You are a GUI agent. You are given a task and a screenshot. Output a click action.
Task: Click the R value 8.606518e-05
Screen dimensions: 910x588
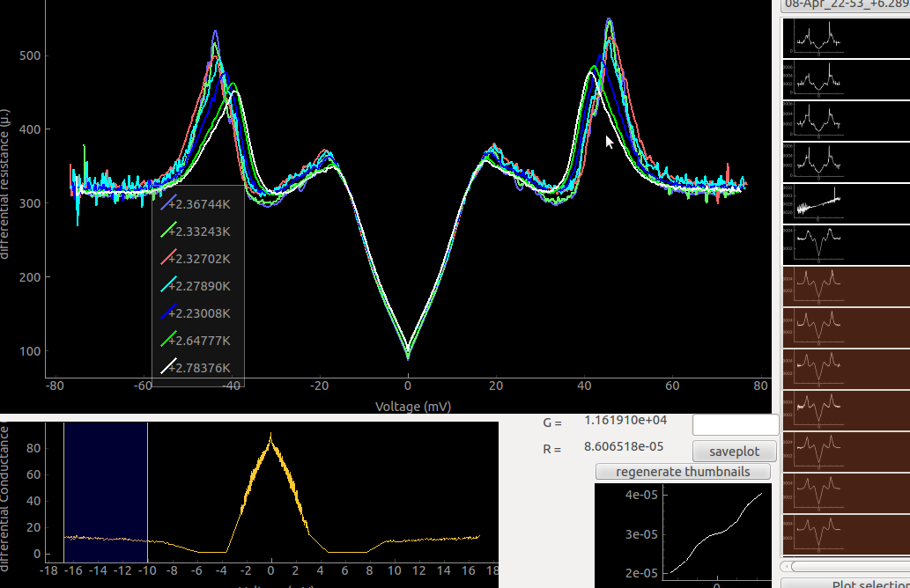(624, 446)
